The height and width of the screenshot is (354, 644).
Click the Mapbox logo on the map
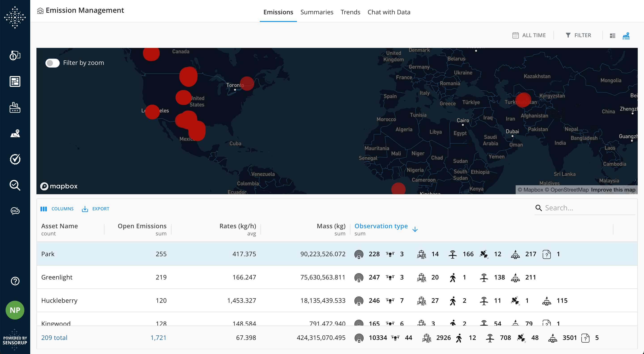point(59,186)
